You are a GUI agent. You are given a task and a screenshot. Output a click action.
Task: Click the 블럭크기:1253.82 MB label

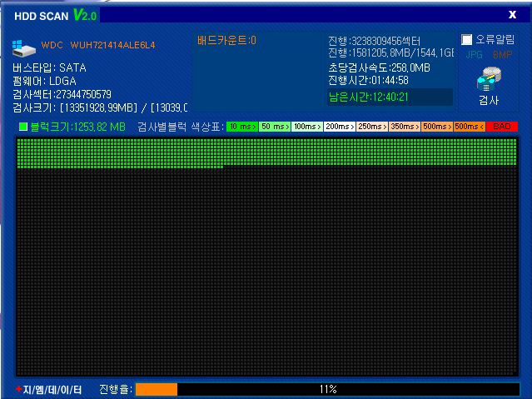coord(78,127)
